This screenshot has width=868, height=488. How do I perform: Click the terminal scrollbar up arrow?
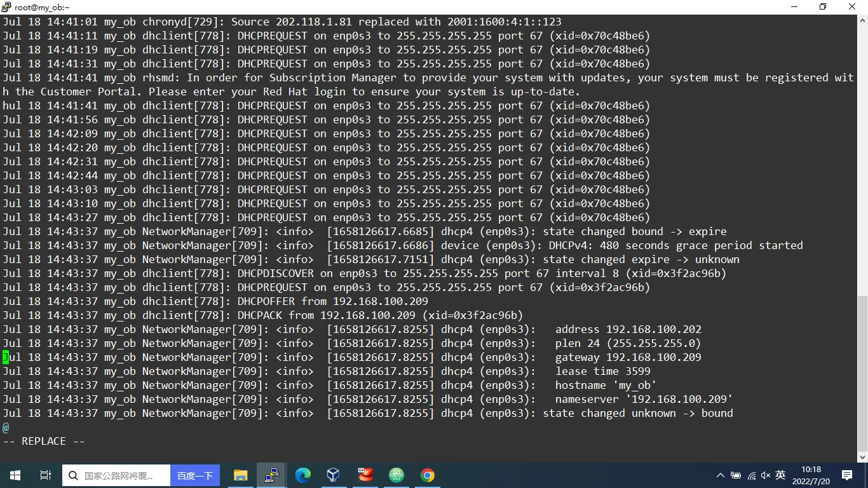pos(862,20)
